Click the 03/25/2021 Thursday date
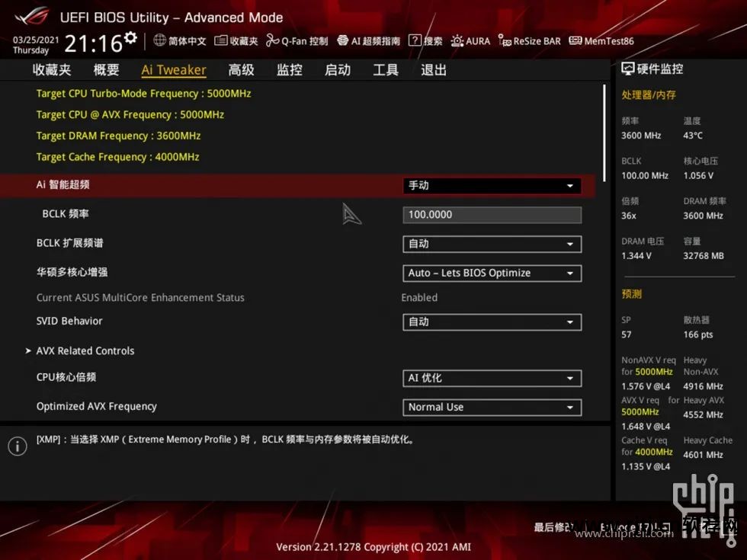Image resolution: width=747 pixels, height=560 pixels. pyautogui.click(x=36, y=45)
